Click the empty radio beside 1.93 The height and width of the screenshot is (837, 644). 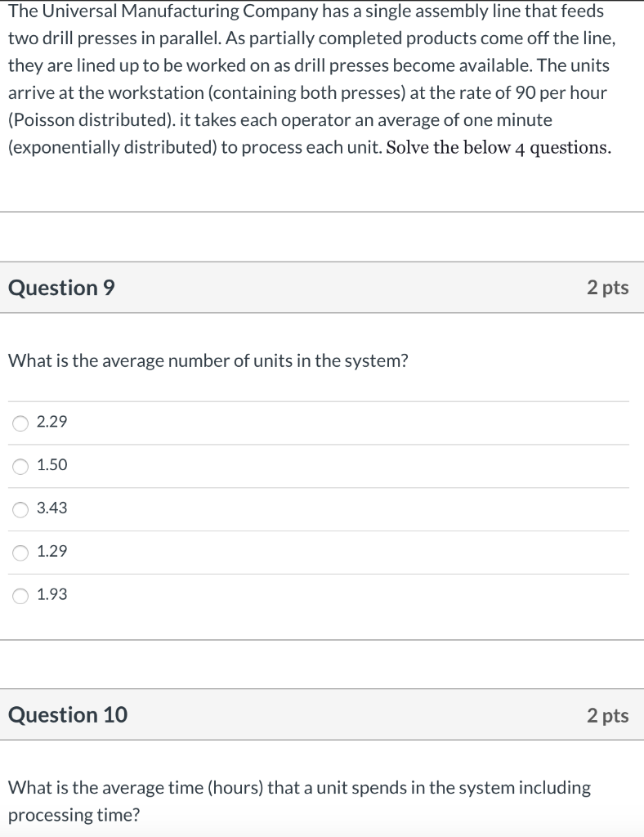click(19, 595)
